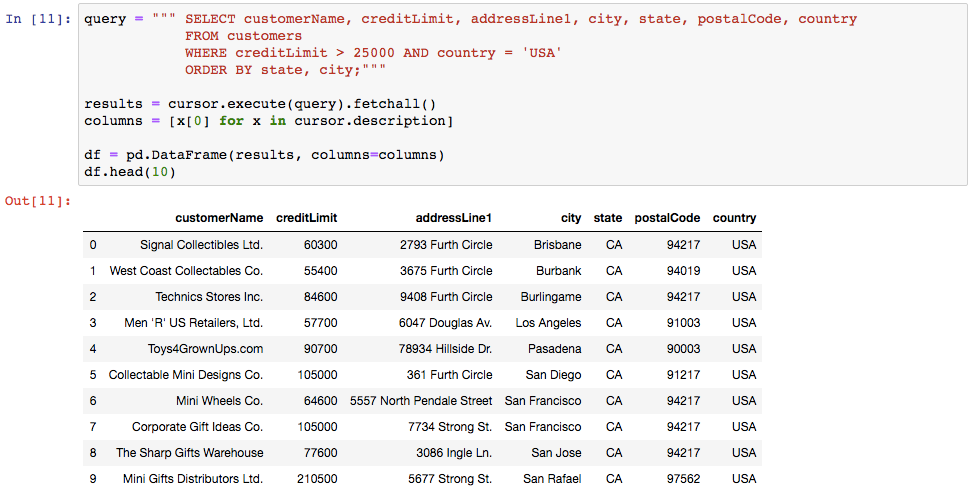Click the Burbank city cell

559,271
